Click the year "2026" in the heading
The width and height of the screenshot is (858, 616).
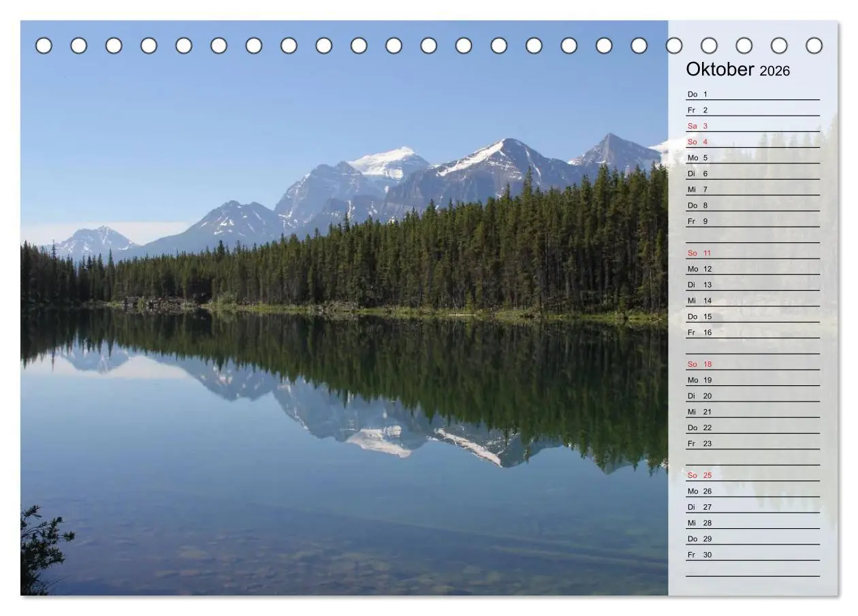point(775,71)
